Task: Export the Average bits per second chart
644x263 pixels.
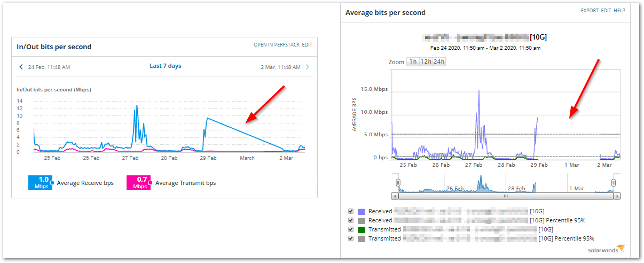Action: 590,11
